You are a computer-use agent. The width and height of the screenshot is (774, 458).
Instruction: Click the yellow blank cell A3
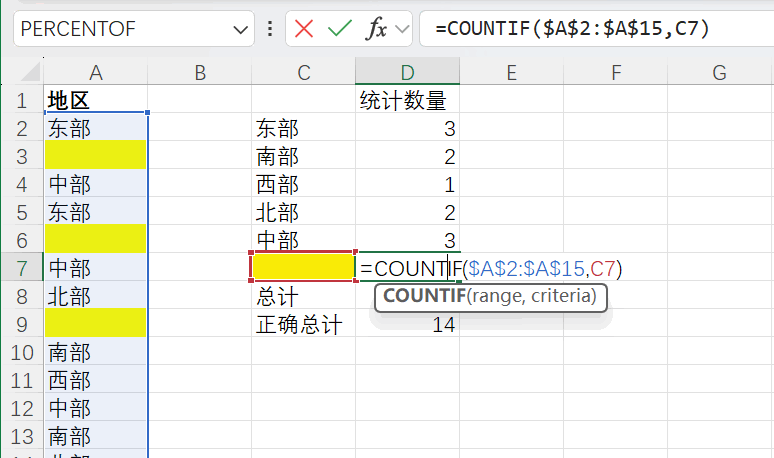click(x=96, y=155)
